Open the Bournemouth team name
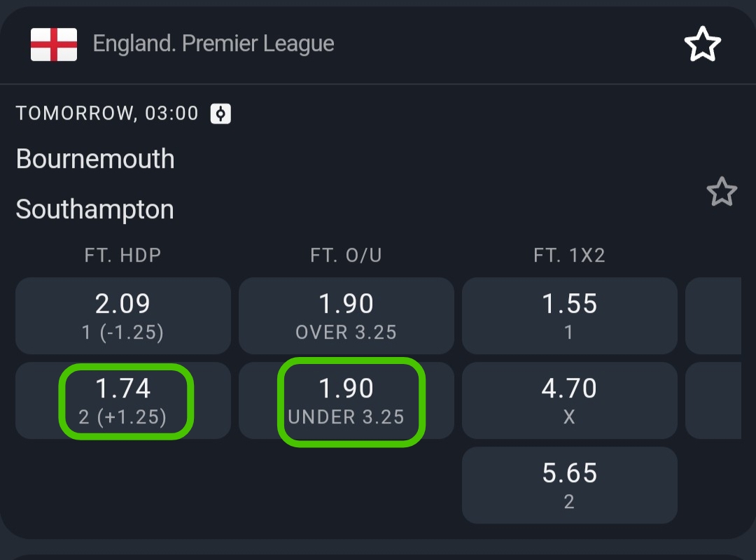This screenshot has height=560, width=756. 95,159
